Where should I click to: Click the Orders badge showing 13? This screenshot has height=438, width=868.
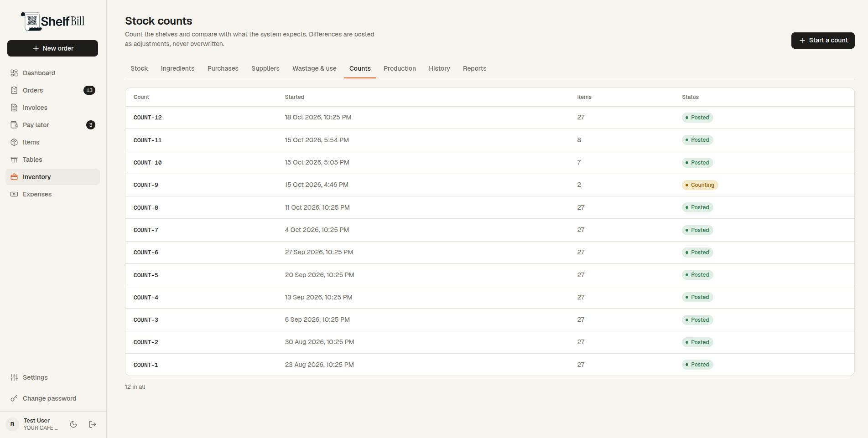coord(89,90)
